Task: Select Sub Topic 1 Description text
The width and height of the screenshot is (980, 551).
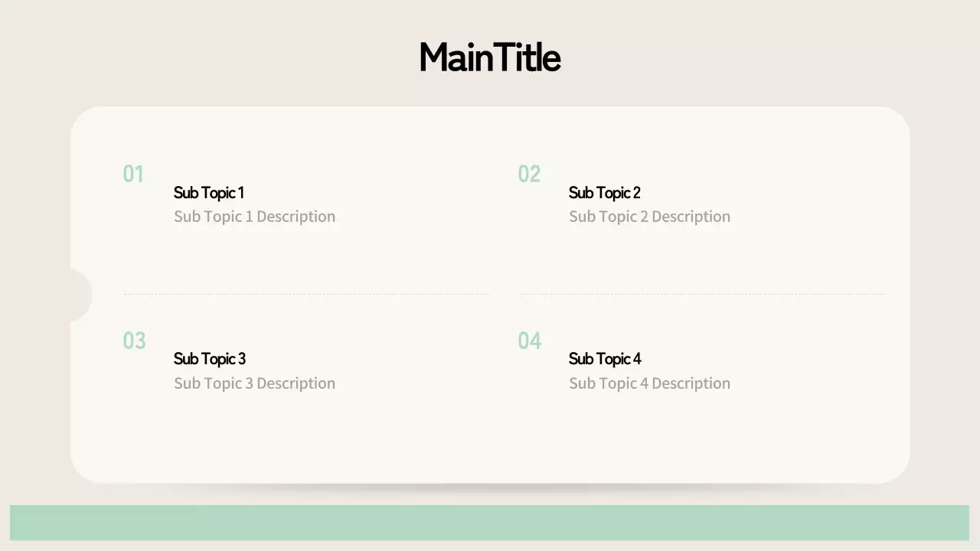Action: point(254,217)
